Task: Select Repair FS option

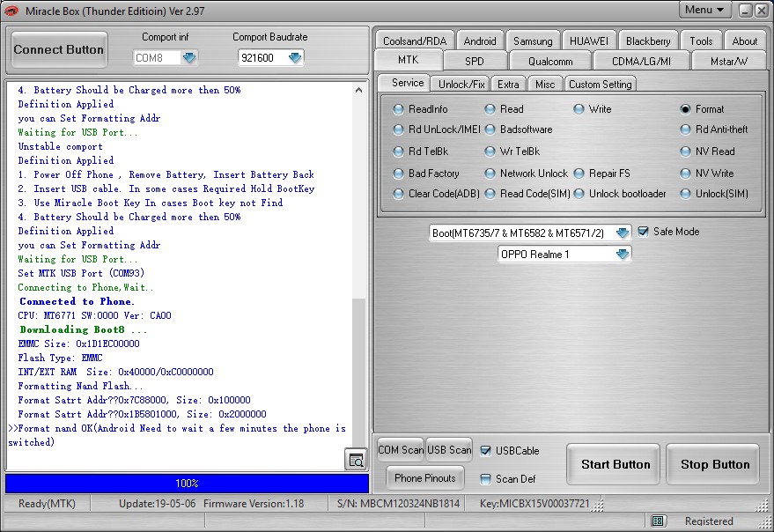Action: (x=579, y=174)
